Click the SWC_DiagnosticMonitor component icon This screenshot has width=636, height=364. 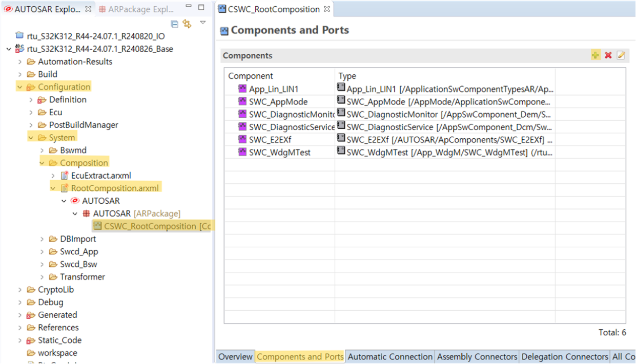[x=242, y=114]
